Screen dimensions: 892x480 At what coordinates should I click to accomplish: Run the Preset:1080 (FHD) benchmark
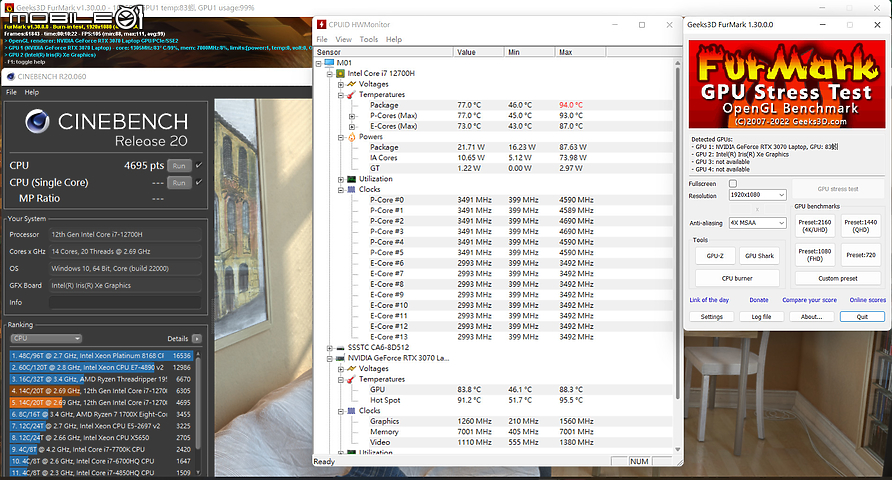[x=815, y=255]
